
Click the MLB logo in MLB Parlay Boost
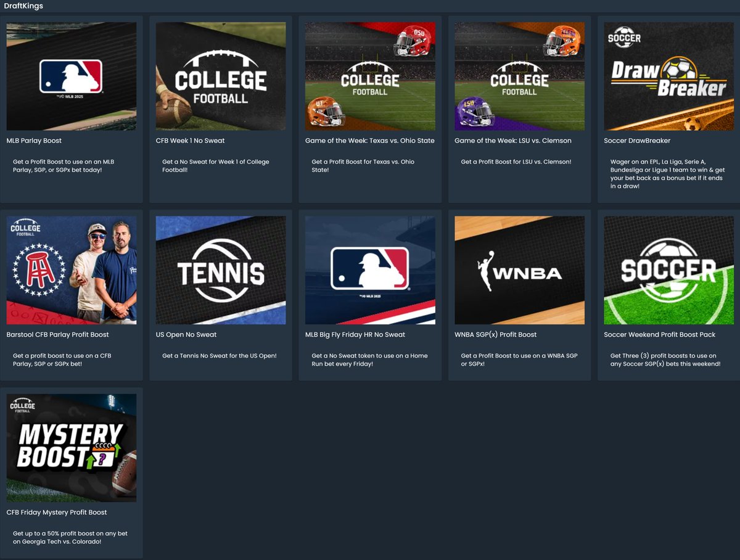coord(71,76)
